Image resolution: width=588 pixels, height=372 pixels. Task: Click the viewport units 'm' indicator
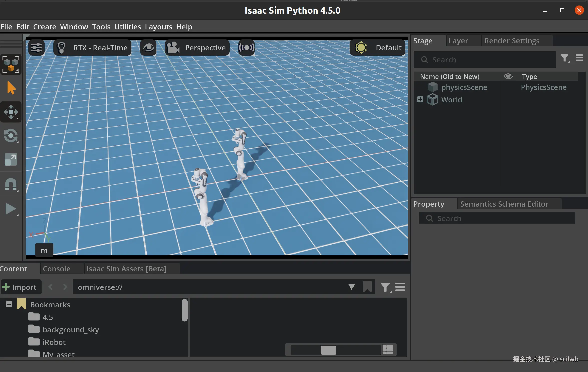44,250
